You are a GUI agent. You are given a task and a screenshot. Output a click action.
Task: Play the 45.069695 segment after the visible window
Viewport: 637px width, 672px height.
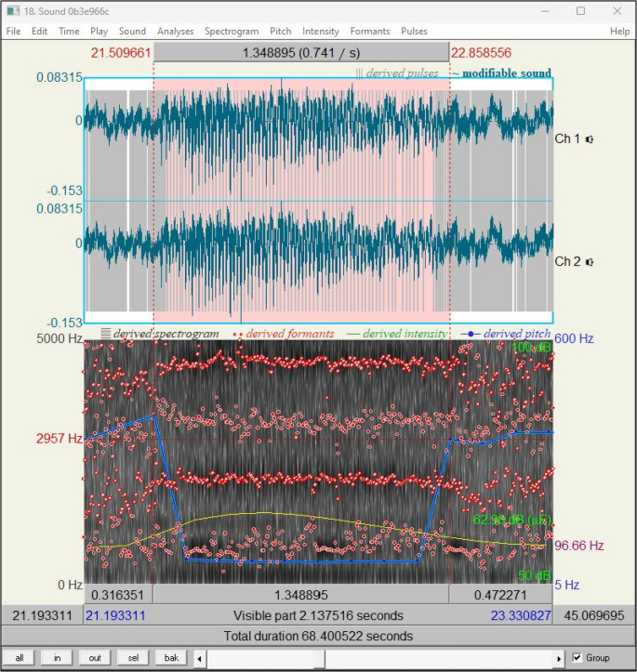(594, 615)
